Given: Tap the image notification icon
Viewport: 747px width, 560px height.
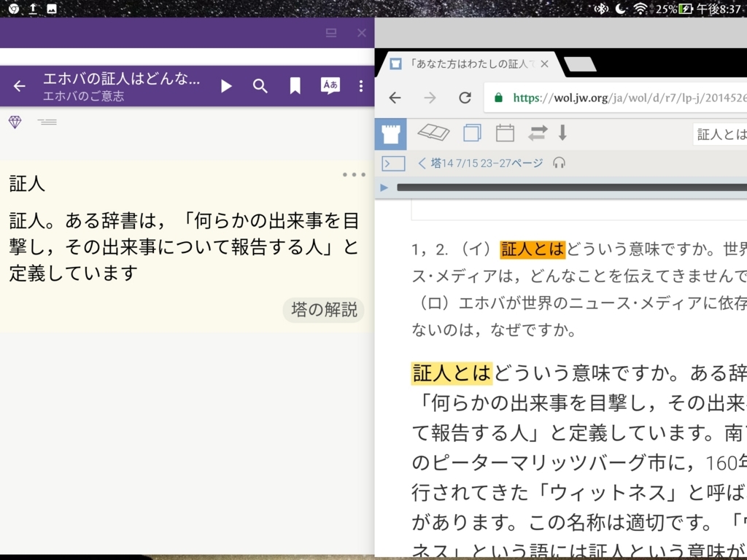Looking at the screenshot, I should (x=52, y=9).
